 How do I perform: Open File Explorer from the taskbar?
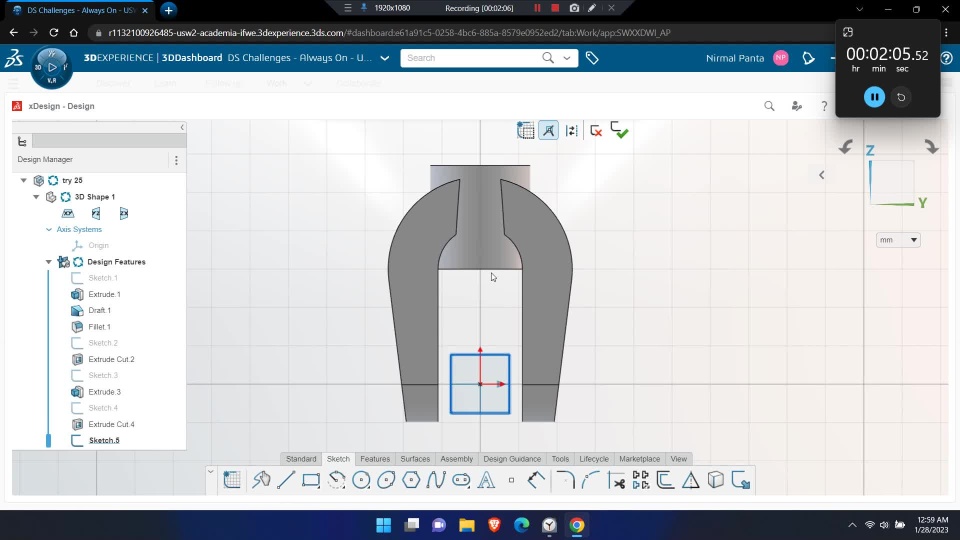(467, 525)
